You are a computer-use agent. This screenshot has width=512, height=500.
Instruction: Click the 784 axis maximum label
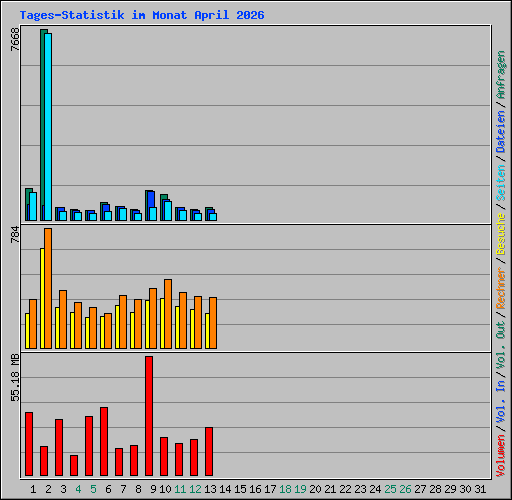click(x=15, y=235)
